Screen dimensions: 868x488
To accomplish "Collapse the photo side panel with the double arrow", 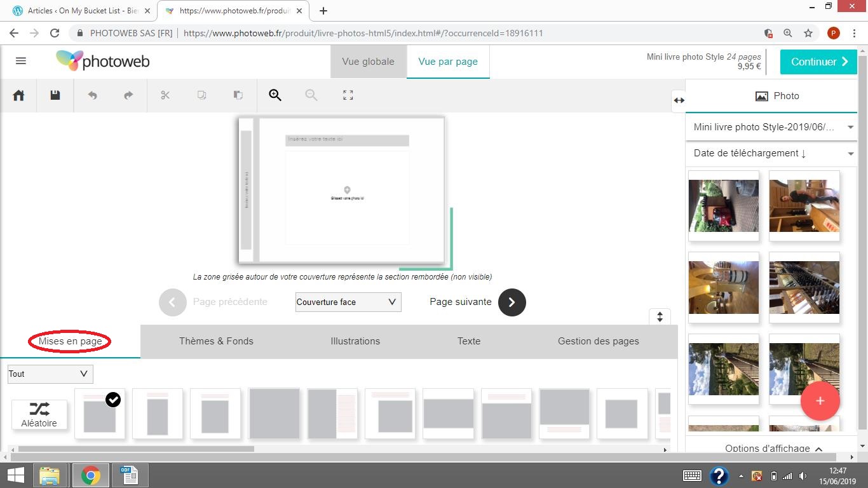I will pyautogui.click(x=679, y=100).
